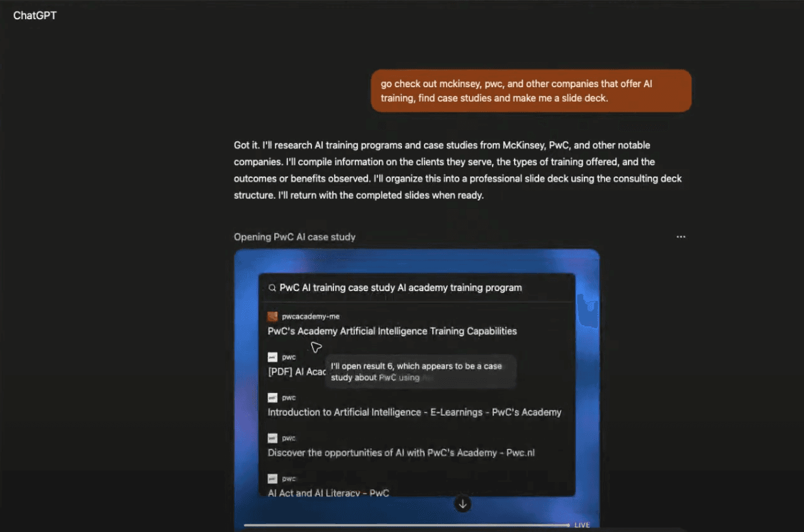Click the PwC favicon beside the Pwc.nl result
Screen dimensions: 804x532
[x=272, y=438]
